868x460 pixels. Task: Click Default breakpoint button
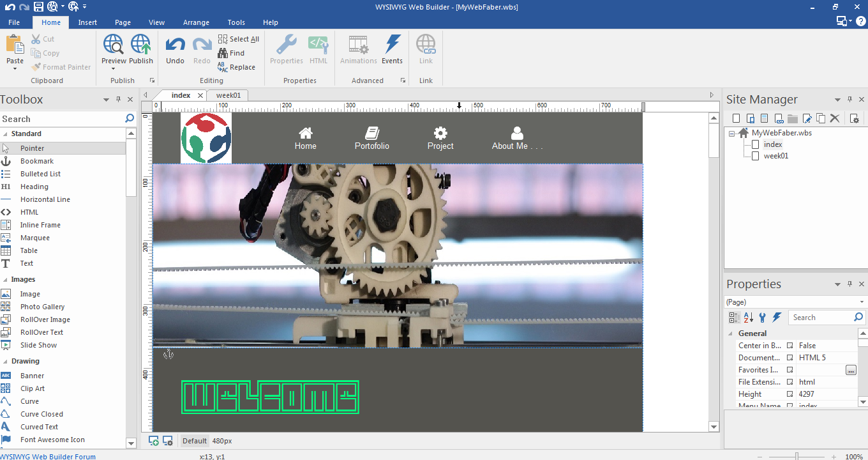pos(195,441)
